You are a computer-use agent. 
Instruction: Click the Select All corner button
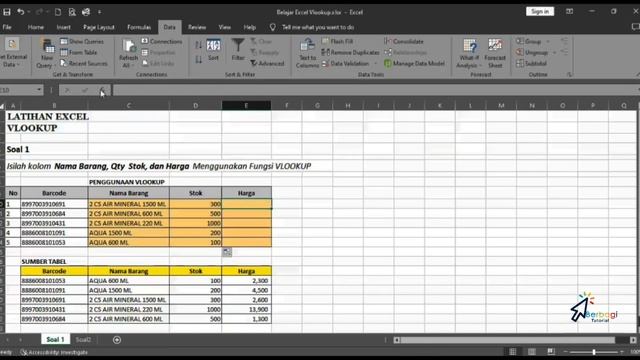[2, 106]
